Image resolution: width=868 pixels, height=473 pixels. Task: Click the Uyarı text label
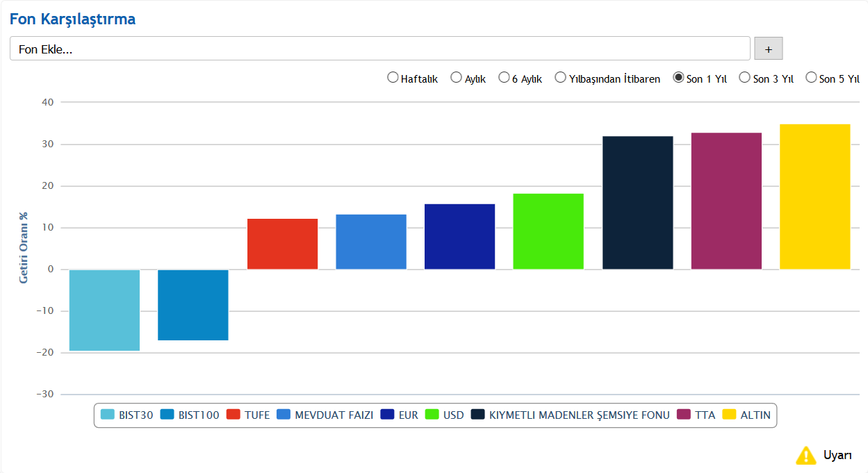tap(837, 456)
